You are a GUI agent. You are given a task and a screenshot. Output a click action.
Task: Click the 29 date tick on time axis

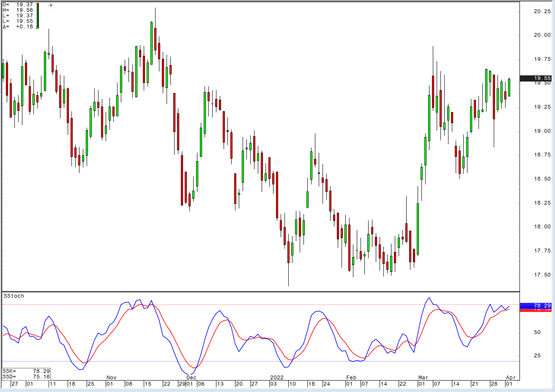coord(182,384)
